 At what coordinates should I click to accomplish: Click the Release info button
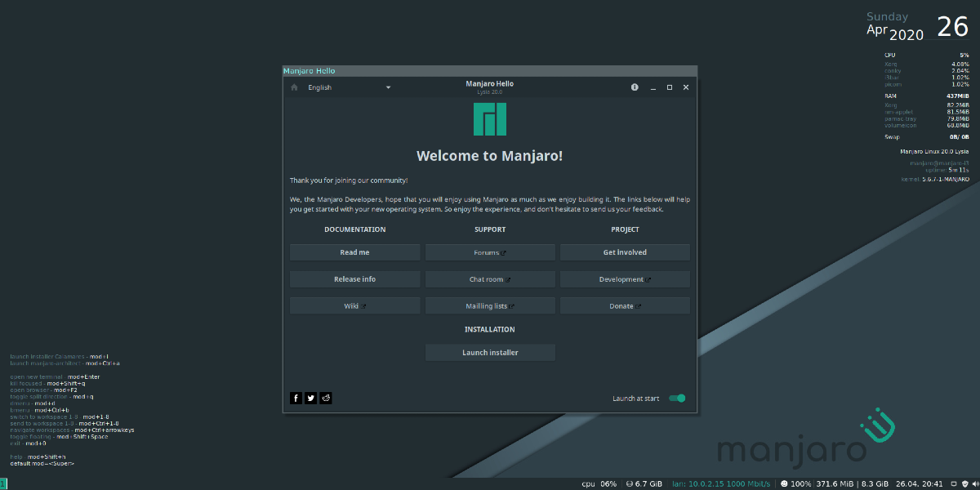click(354, 279)
